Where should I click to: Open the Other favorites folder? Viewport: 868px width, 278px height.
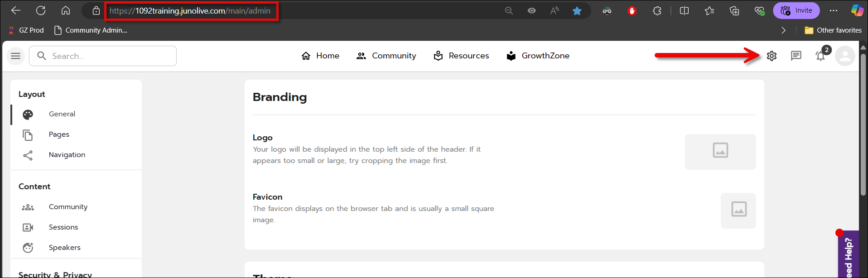[x=833, y=30]
